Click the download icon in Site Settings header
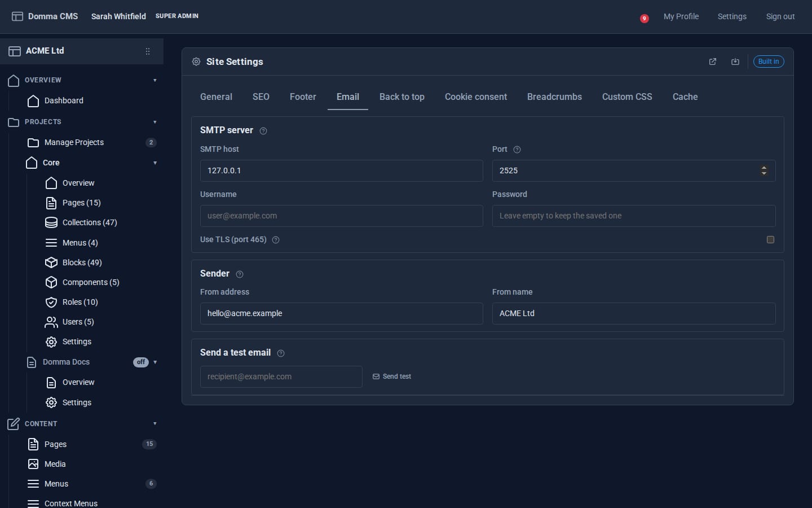812x508 pixels. click(x=735, y=62)
